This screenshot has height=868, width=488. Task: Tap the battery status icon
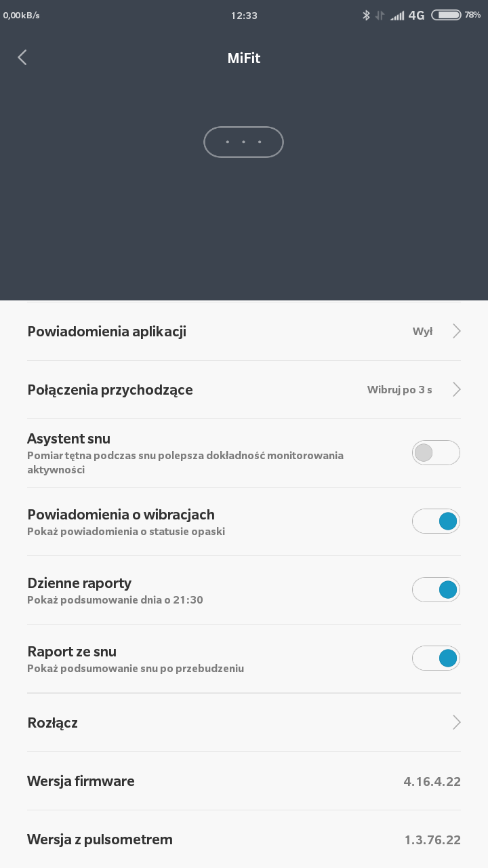[x=446, y=15]
